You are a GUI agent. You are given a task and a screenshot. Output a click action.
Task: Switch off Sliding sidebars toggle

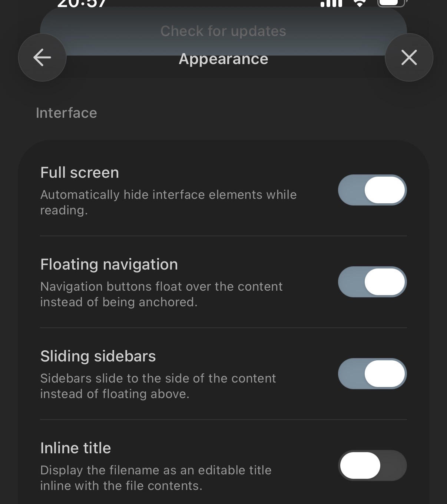click(372, 374)
